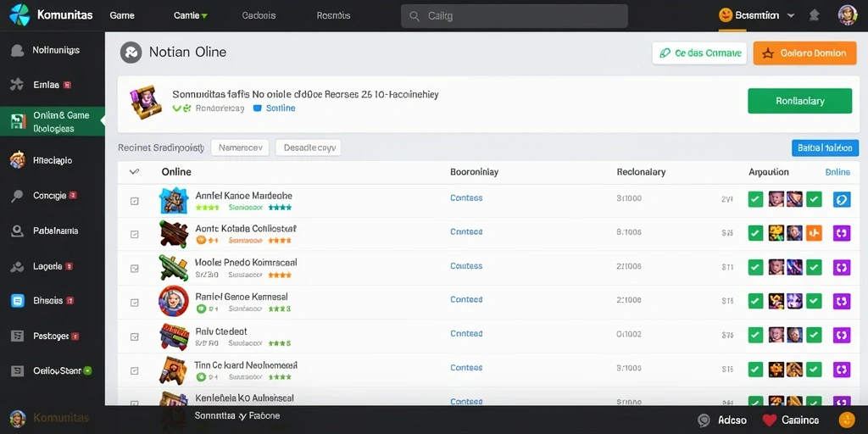Open the Desadle cayv filter dropdown
The image size is (868, 434).
(x=309, y=147)
